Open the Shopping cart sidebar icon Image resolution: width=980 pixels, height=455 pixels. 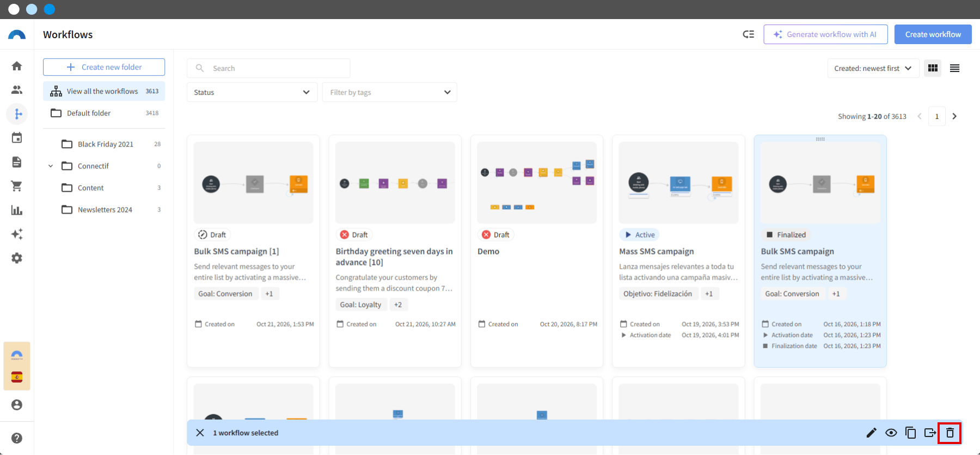(17, 186)
